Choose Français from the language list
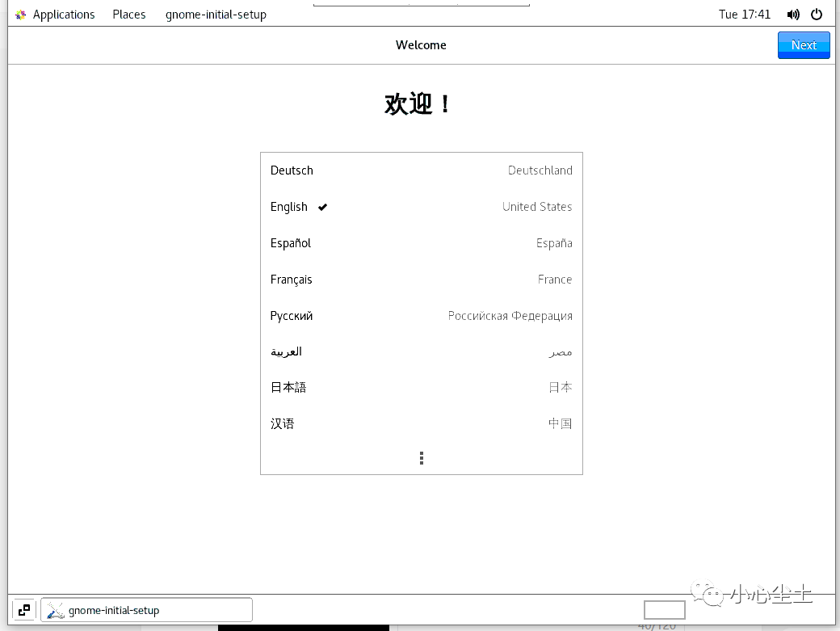The width and height of the screenshot is (840, 631). click(x=422, y=280)
